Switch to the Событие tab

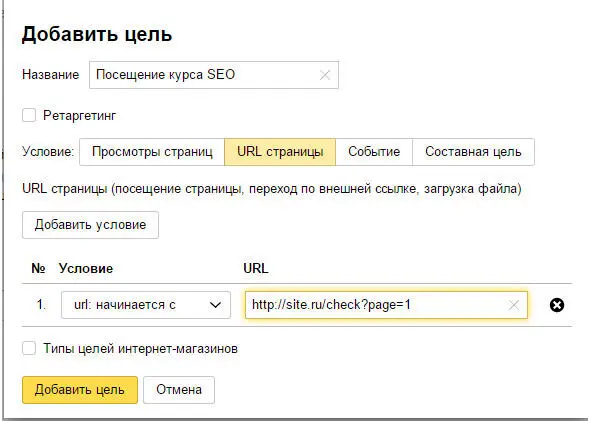[374, 152]
